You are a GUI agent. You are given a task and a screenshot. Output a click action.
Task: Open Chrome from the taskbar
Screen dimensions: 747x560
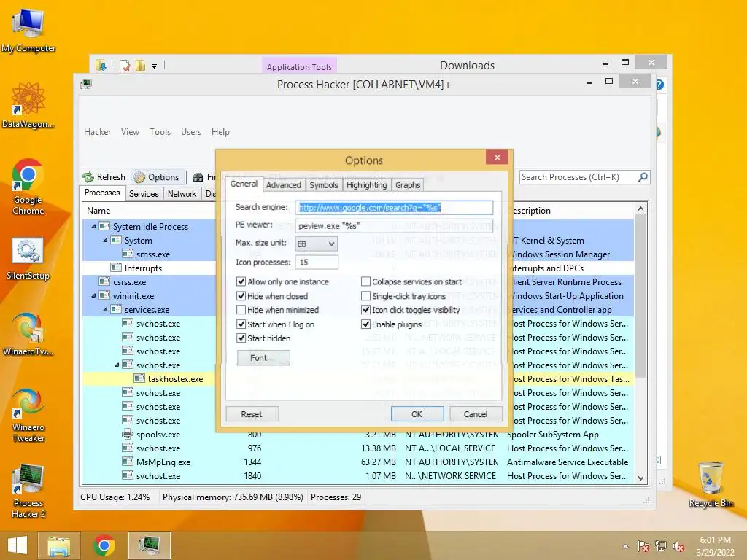point(104,545)
